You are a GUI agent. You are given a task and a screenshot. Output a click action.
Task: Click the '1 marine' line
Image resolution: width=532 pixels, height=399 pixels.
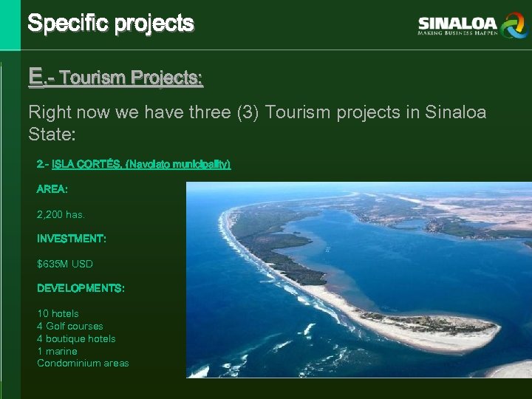[58, 351]
